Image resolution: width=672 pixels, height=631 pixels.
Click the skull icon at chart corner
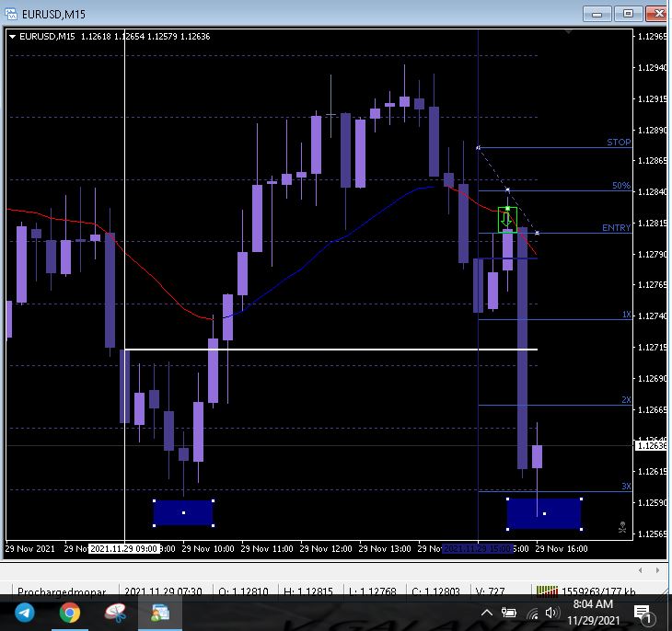click(622, 527)
